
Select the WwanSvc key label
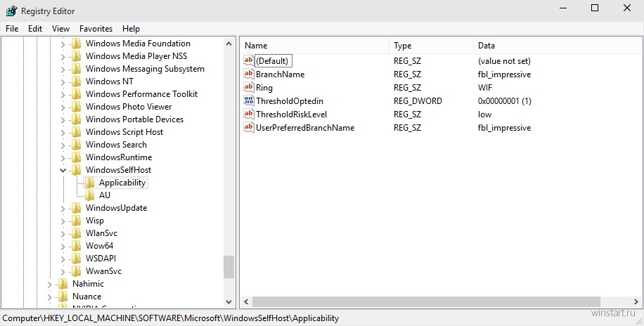[103, 271]
